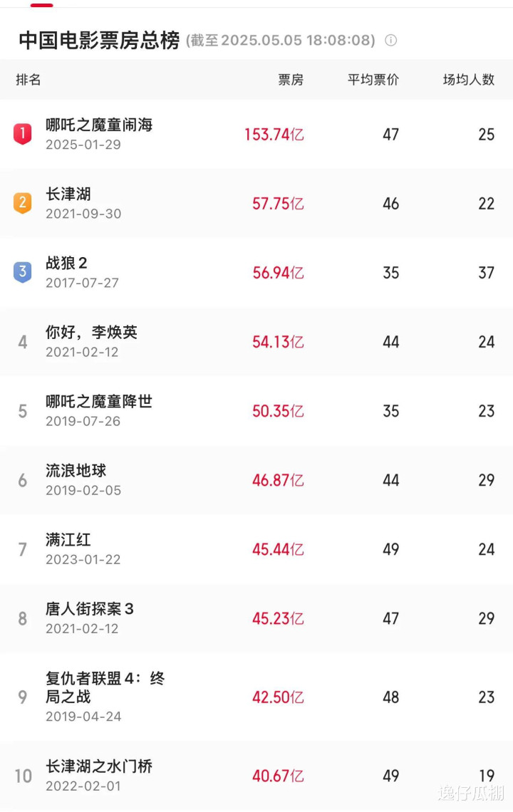
Task: Click the 153.74亿 box office figure
Action: point(274,135)
